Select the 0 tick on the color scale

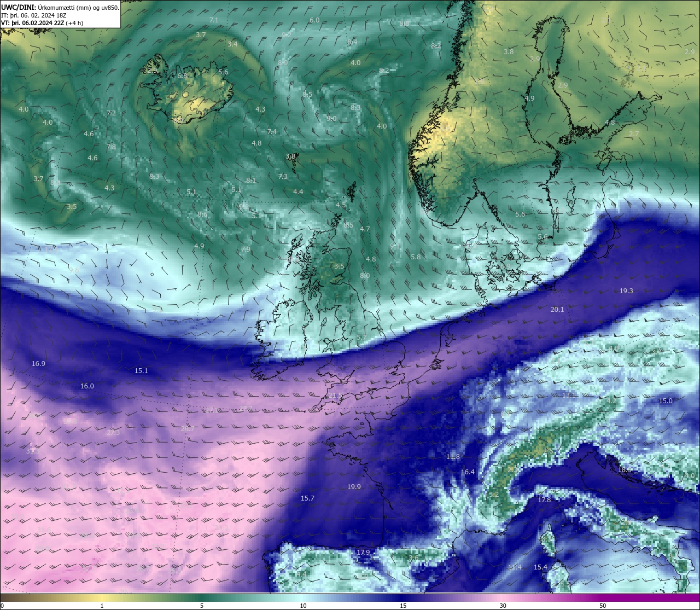2,606
